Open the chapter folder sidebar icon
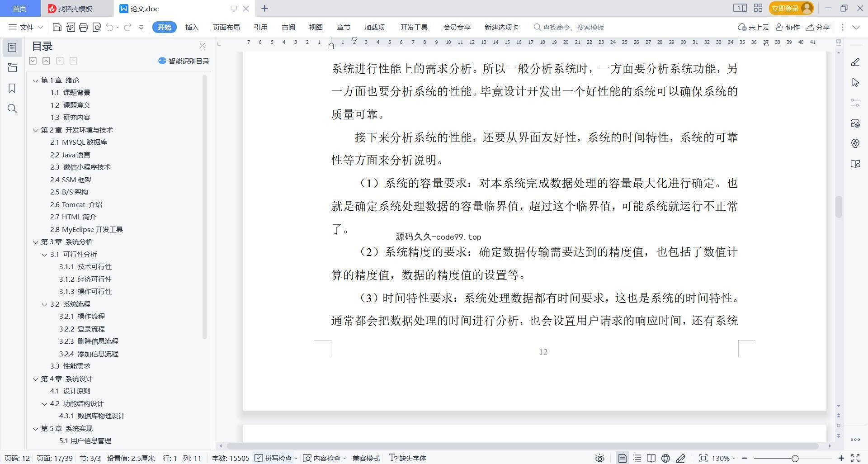Image resolution: width=868 pixels, height=464 pixels. pos(12,68)
